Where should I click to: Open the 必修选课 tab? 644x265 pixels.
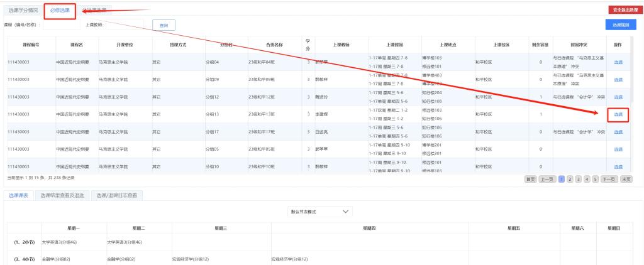(x=60, y=10)
